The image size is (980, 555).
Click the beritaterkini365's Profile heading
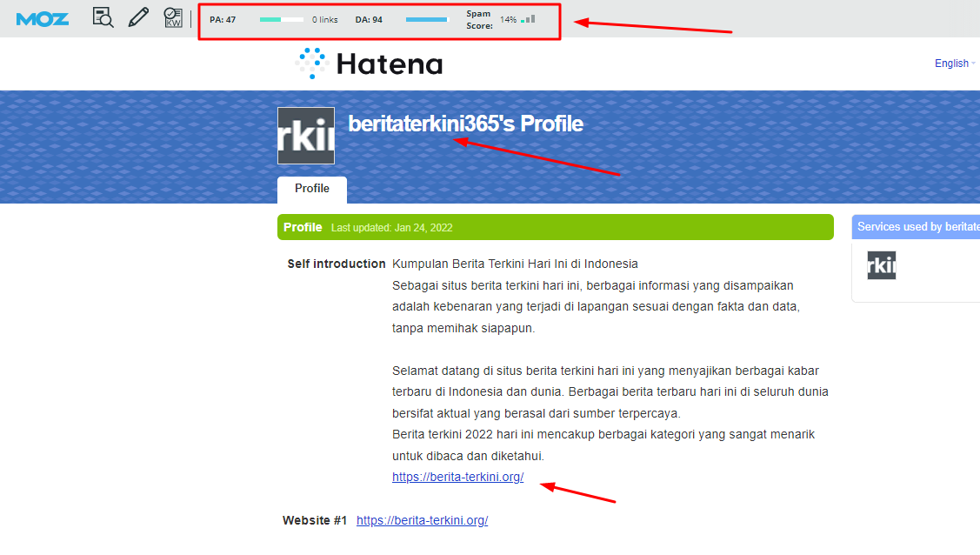(x=465, y=124)
